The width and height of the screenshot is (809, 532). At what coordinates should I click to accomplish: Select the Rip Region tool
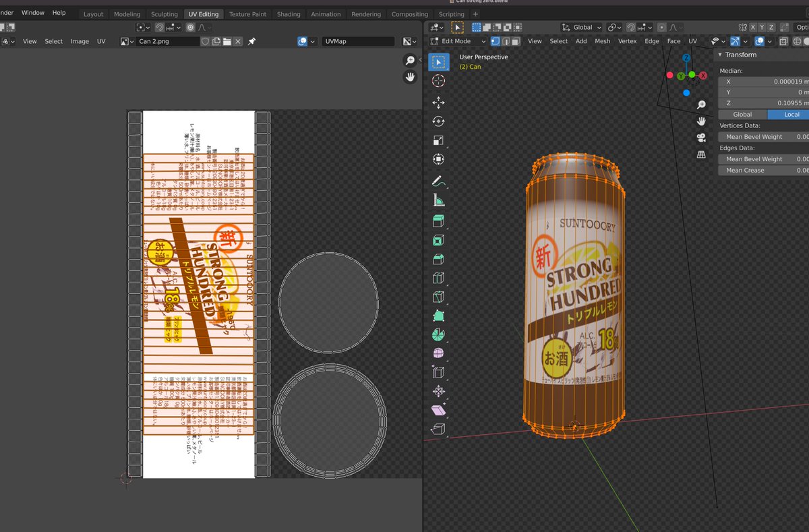tap(438, 429)
